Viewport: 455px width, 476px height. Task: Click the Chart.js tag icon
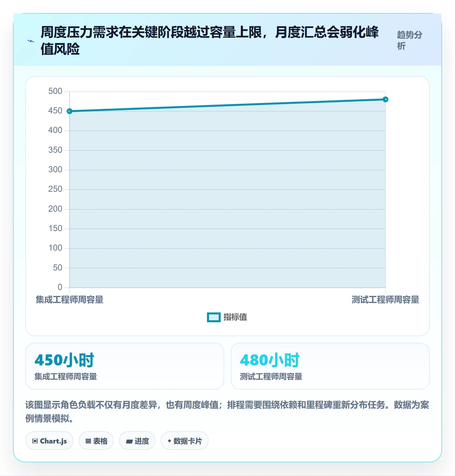click(35, 441)
